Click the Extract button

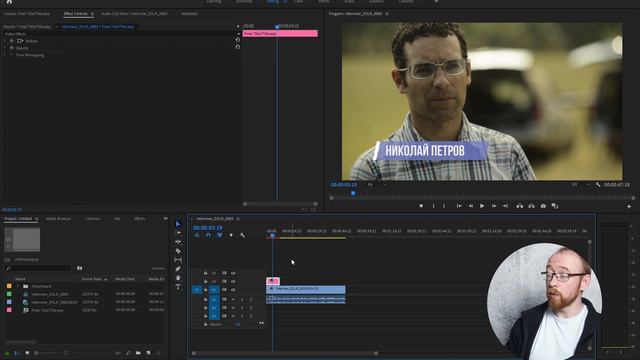click(x=531, y=206)
